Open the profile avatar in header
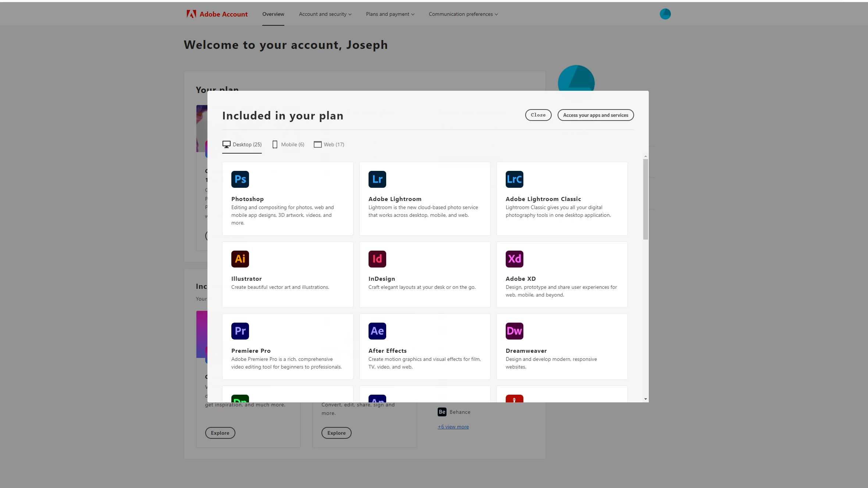 [665, 14]
